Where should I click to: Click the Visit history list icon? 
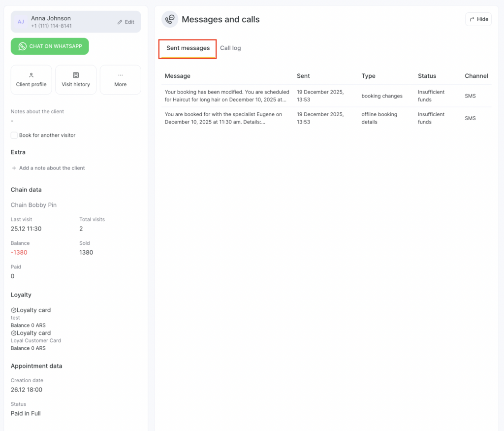76,75
